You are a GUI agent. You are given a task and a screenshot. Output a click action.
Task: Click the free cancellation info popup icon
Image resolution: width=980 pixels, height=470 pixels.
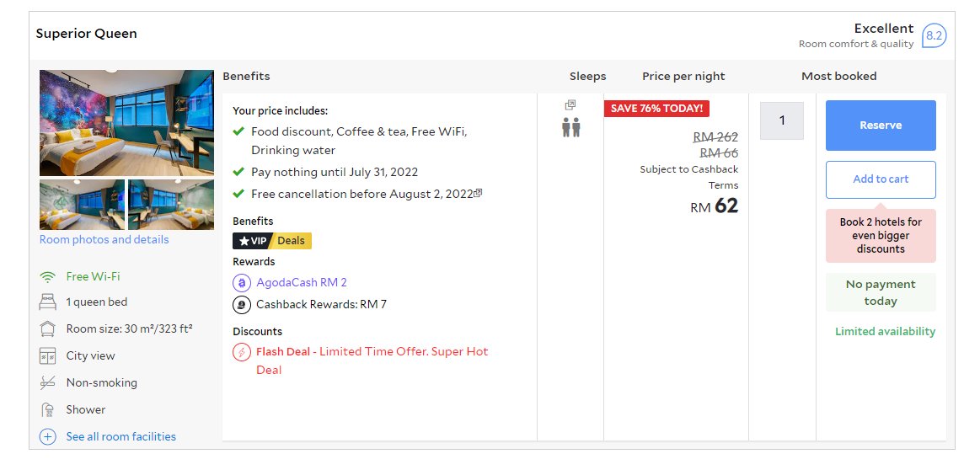click(x=478, y=193)
